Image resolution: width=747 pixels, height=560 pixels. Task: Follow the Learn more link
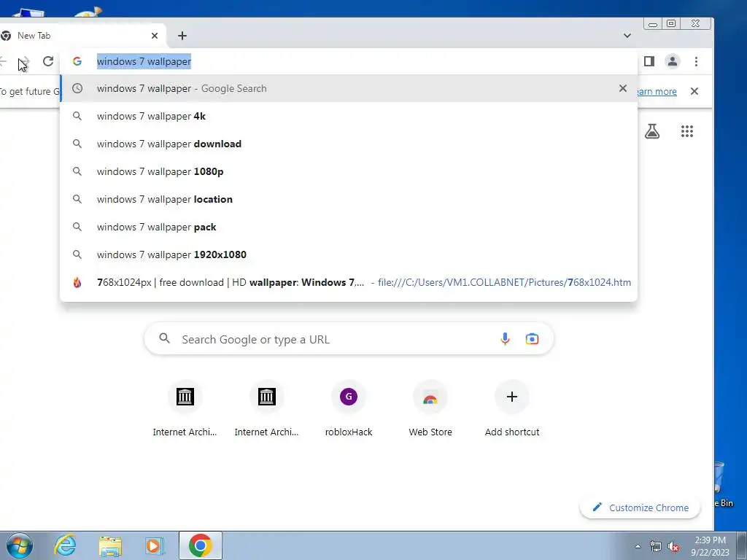point(657,91)
